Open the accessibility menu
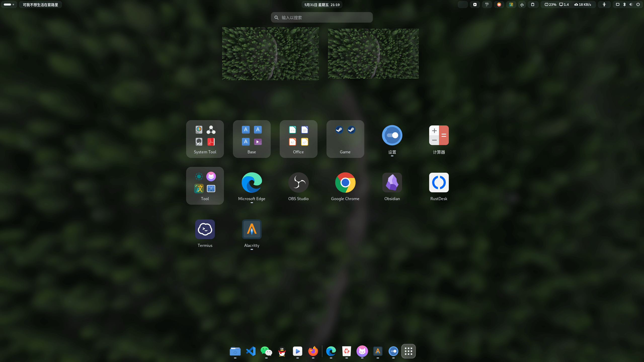Viewport: 644px width, 362px height. coord(604,5)
